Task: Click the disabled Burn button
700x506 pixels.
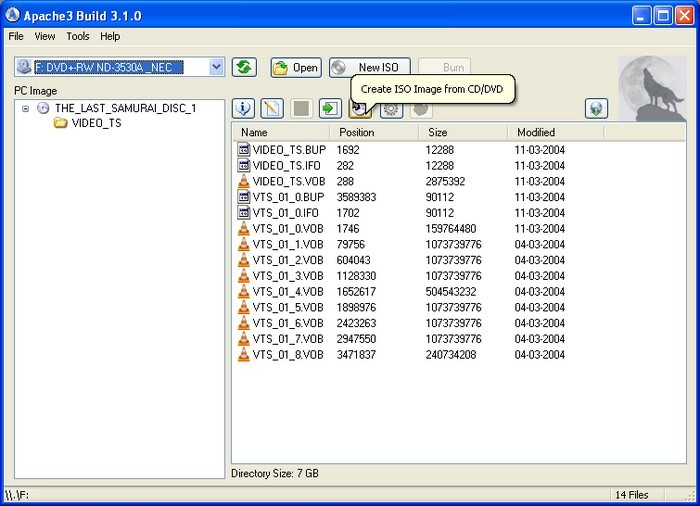Action: pos(445,67)
